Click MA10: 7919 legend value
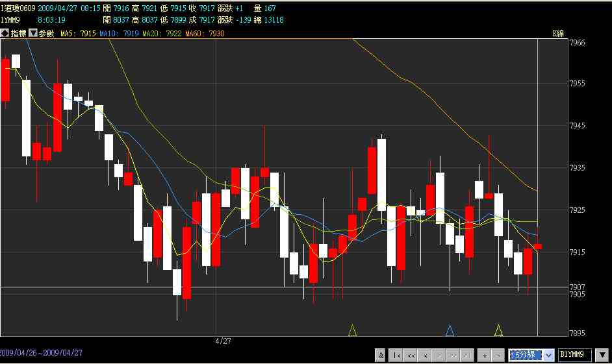The image size is (612, 364). click(119, 34)
